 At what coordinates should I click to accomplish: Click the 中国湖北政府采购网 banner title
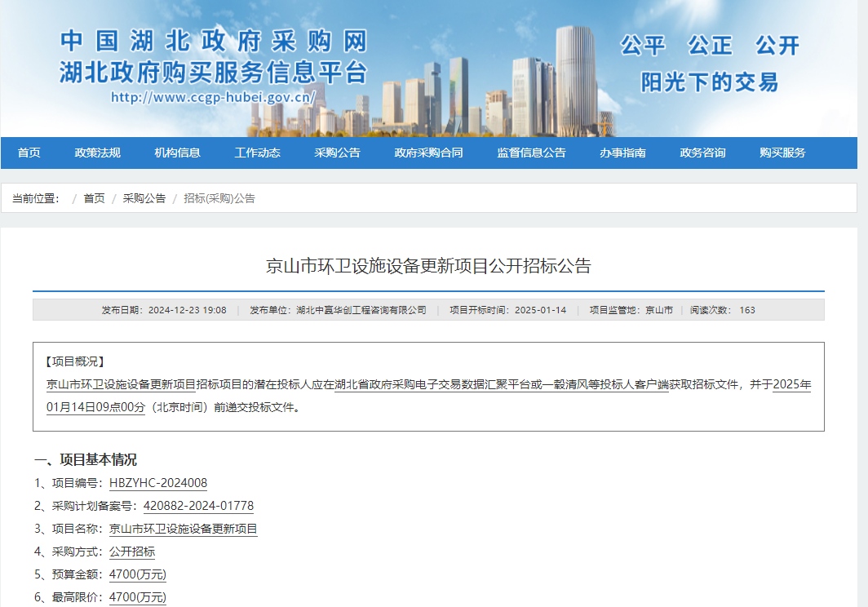coord(214,42)
